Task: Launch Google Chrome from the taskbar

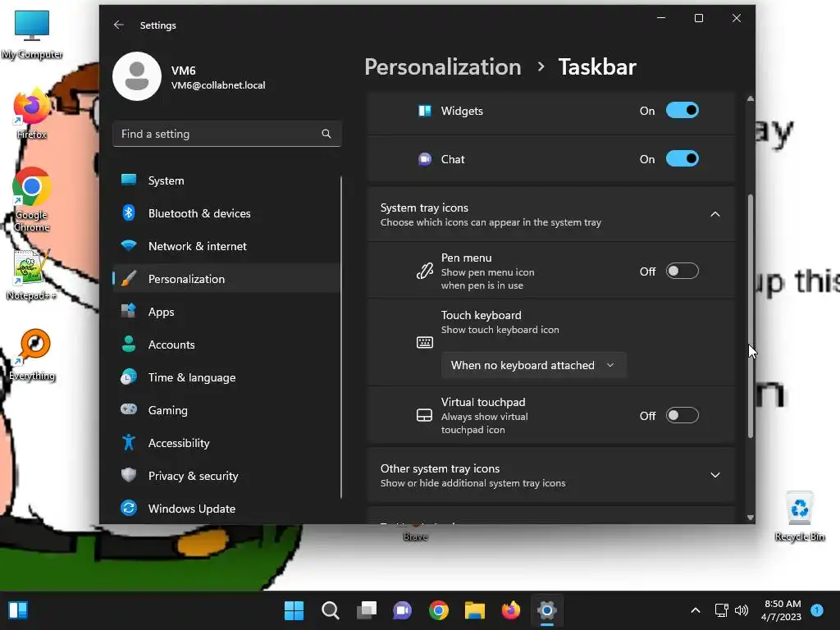Action: coord(439,610)
